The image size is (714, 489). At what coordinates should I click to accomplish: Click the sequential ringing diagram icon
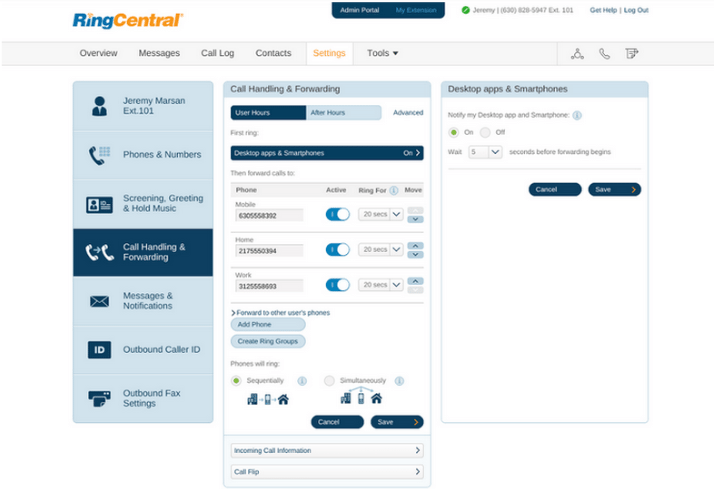(268, 400)
